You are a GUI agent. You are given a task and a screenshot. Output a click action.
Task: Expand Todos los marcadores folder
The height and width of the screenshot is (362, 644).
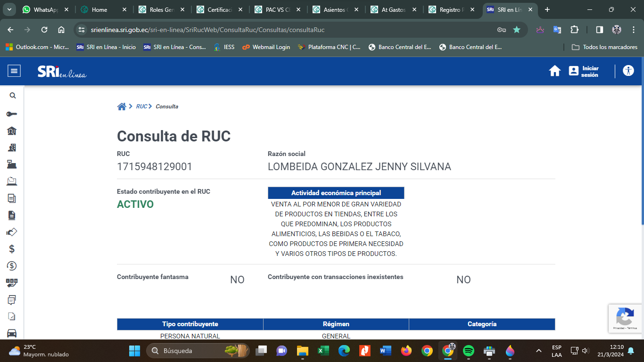tap(604, 47)
